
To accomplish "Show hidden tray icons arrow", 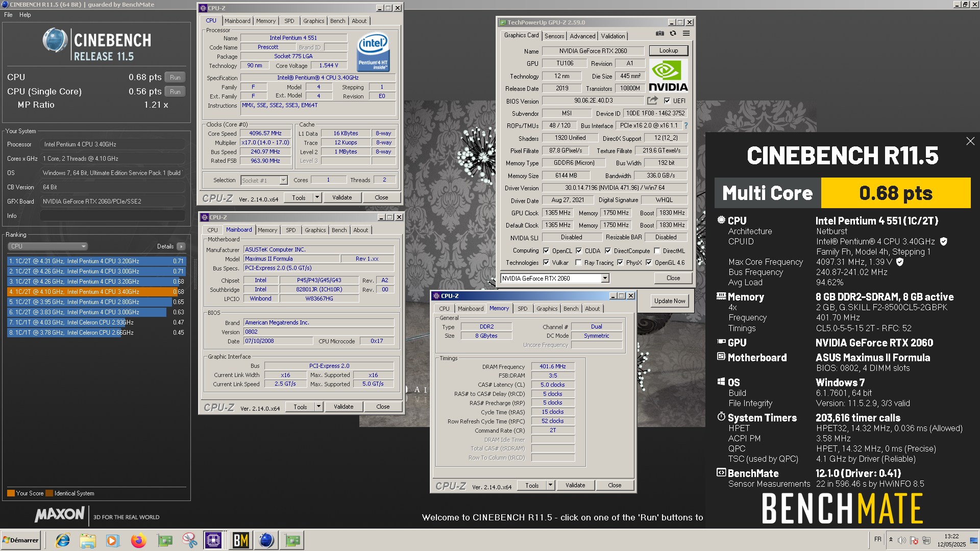I will coord(891,540).
